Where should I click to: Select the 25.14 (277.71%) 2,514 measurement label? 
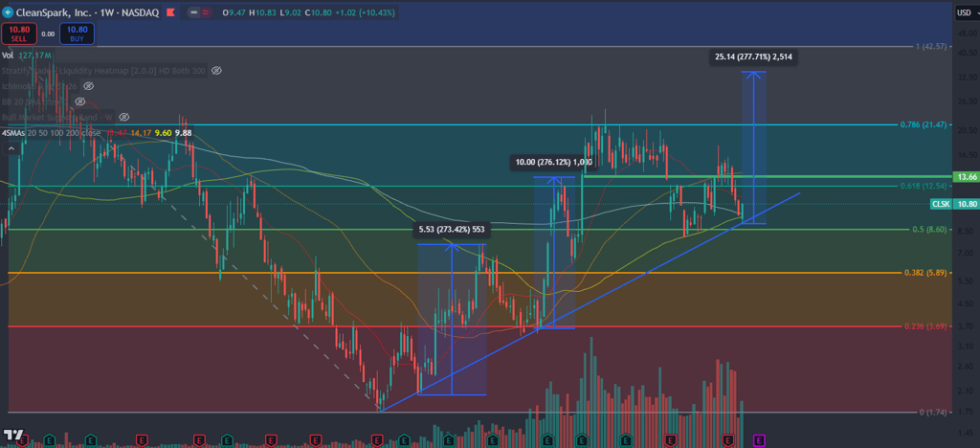pyautogui.click(x=754, y=57)
